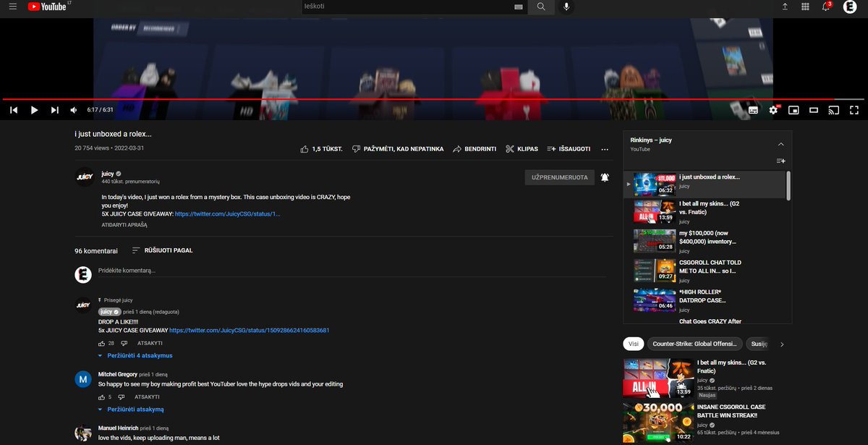
Task: Save playlist using add-to-list icon
Action: coord(780,161)
